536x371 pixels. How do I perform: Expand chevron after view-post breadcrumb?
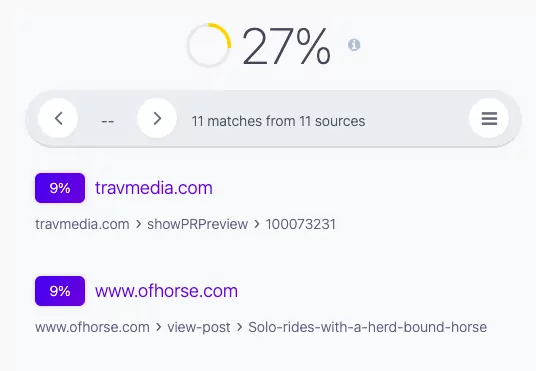(239, 327)
